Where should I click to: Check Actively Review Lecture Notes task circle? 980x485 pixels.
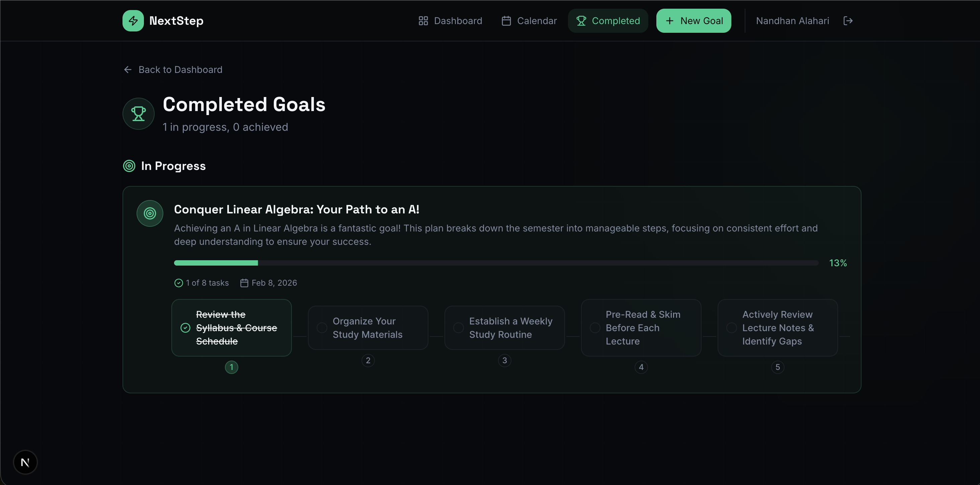tap(732, 328)
